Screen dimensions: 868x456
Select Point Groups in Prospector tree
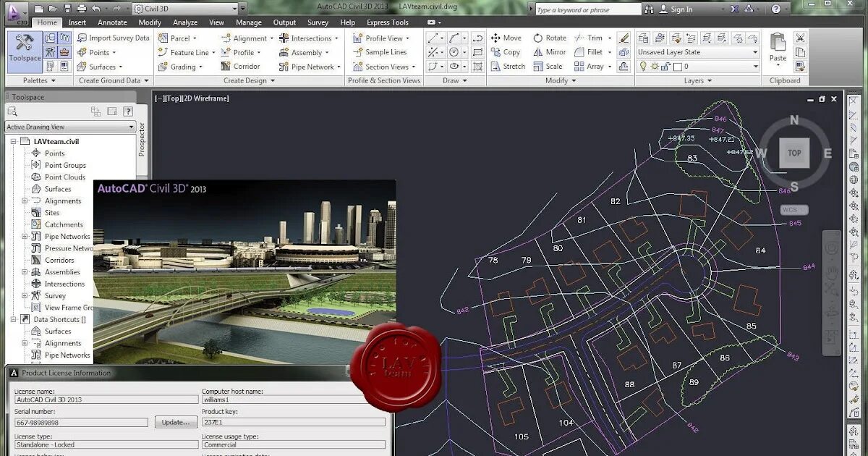(x=65, y=165)
